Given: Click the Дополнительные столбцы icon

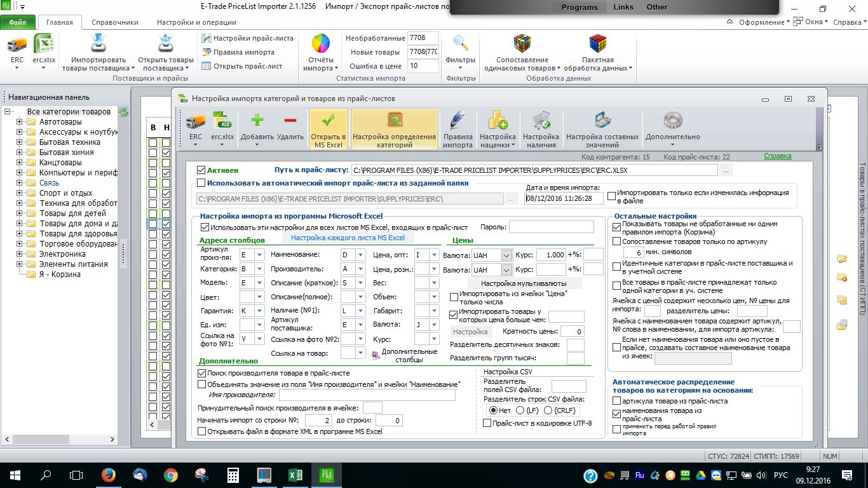Looking at the screenshot, I should (376, 355).
